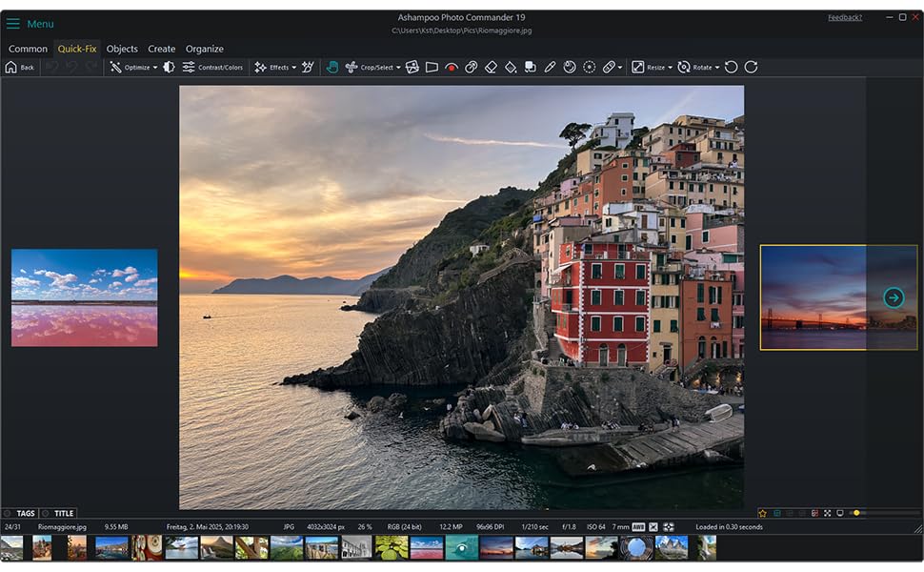This screenshot has width=924, height=572.
Task: Select the hand pan tool
Action: coord(332,67)
